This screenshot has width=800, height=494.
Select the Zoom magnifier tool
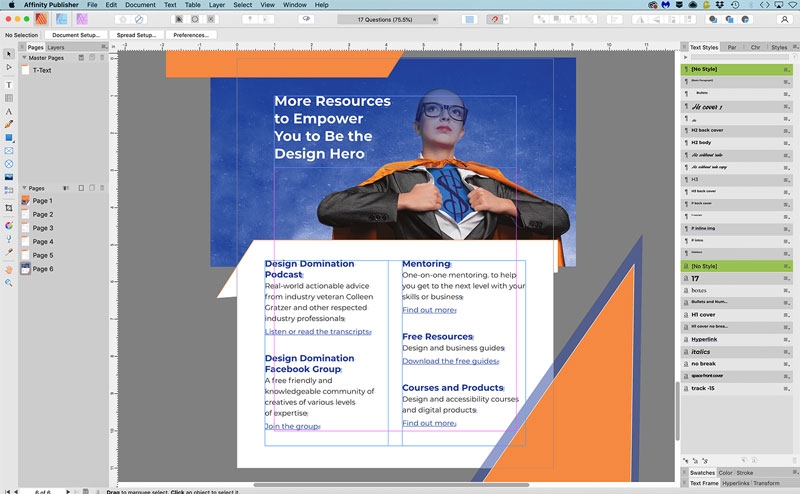(x=9, y=283)
